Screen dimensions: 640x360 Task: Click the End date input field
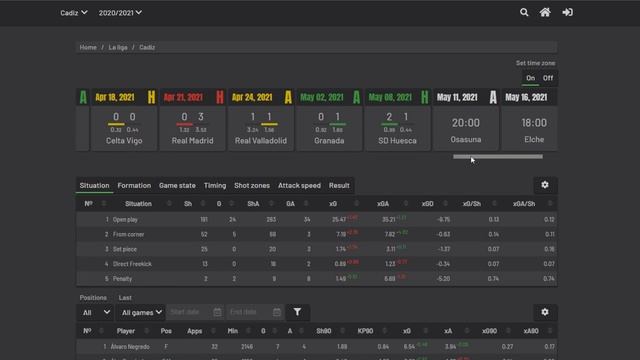coord(255,312)
